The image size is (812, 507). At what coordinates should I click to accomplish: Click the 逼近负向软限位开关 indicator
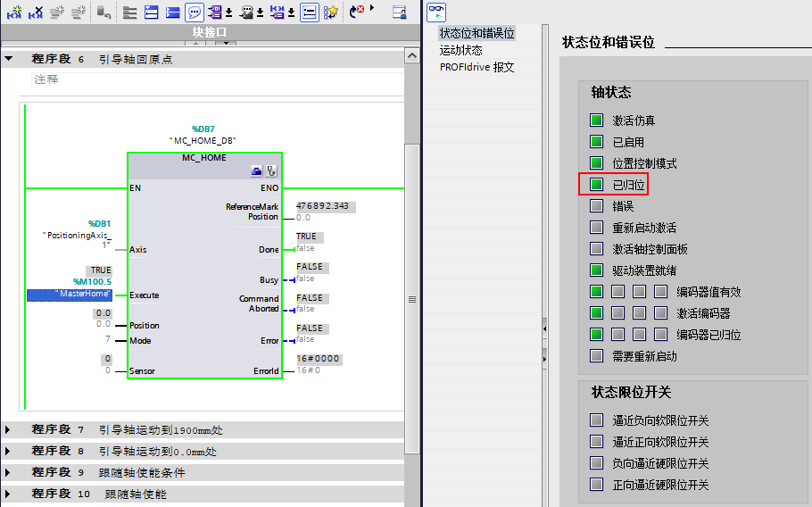coord(597,420)
